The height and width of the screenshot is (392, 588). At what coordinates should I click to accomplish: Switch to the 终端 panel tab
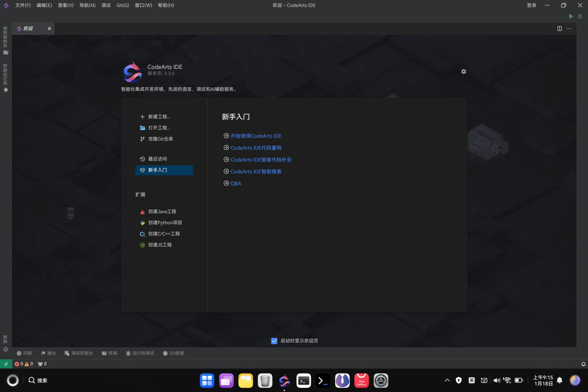point(109,353)
